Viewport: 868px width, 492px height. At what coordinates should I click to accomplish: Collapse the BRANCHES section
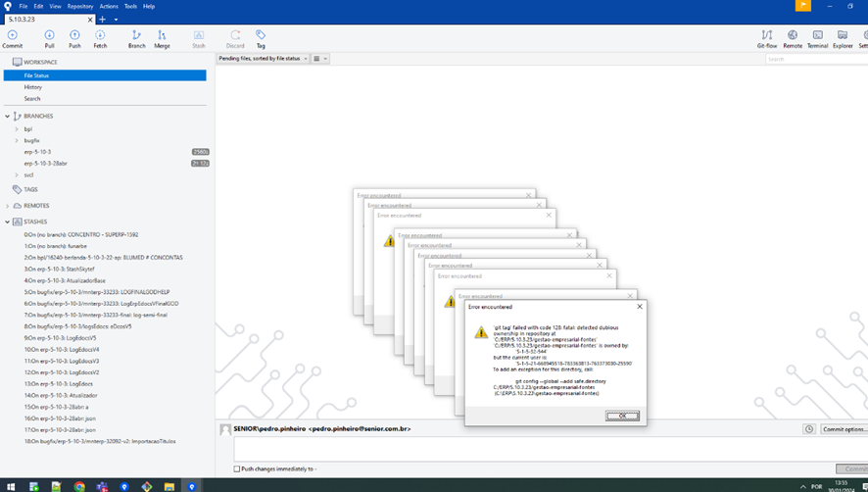coord(7,117)
